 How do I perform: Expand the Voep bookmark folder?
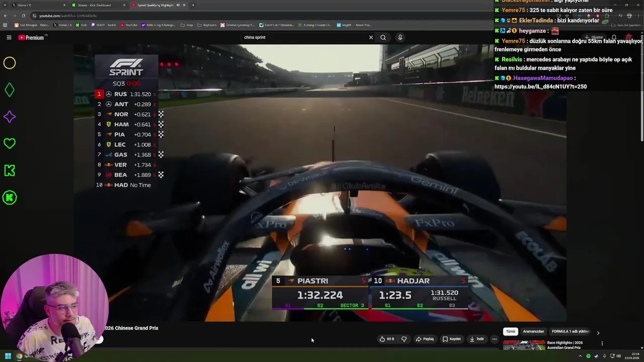point(187,25)
